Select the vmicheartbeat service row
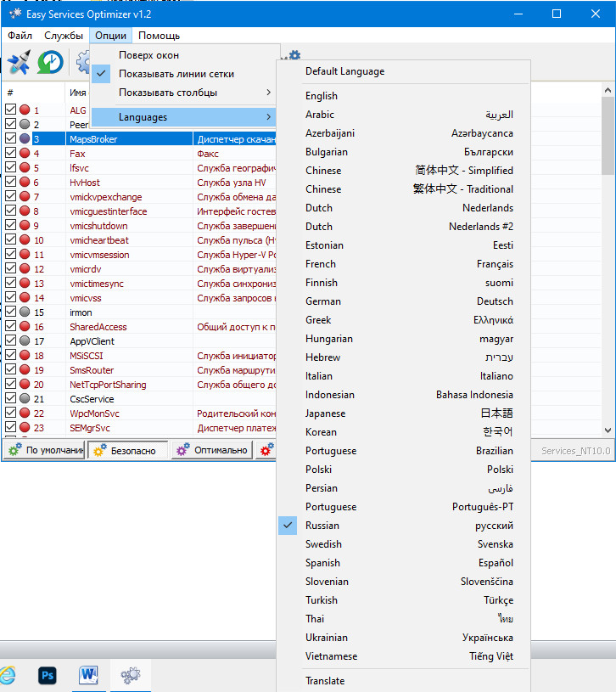This screenshot has height=692, width=616. (139, 239)
